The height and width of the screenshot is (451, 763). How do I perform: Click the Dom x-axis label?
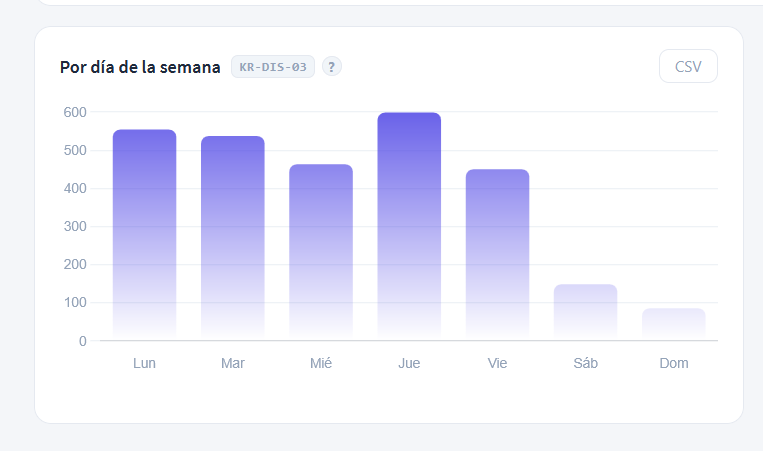click(x=674, y=363)
